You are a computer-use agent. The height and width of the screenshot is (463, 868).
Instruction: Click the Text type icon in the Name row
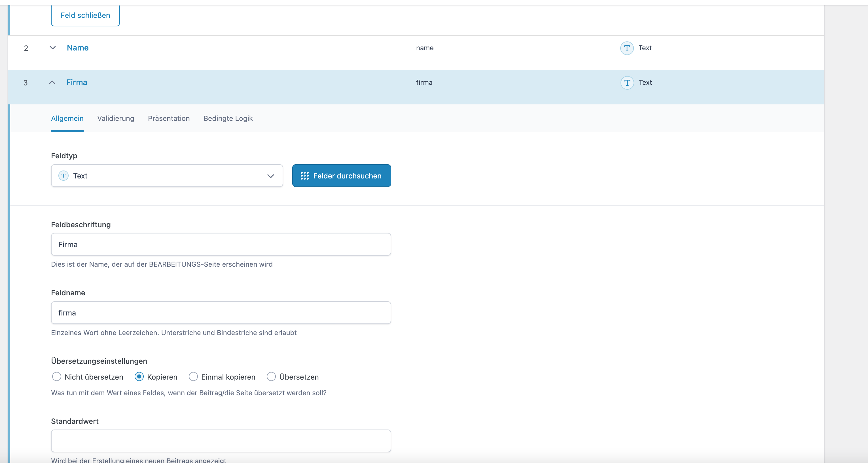(x=627, y=48)
